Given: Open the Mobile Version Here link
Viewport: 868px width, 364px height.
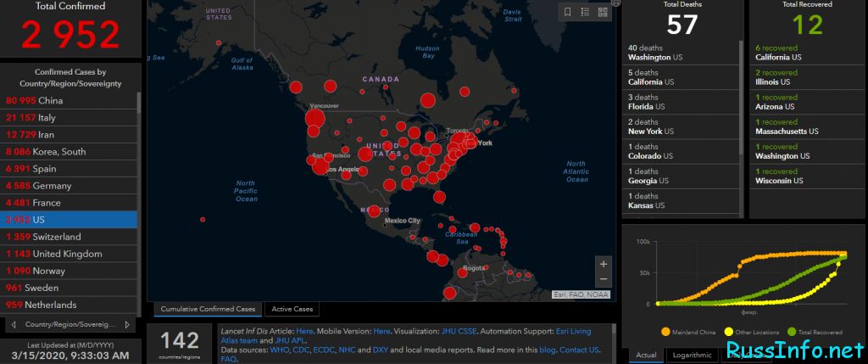Looking at the screenshot, I should pyautogui.click(x=382, y=331).
